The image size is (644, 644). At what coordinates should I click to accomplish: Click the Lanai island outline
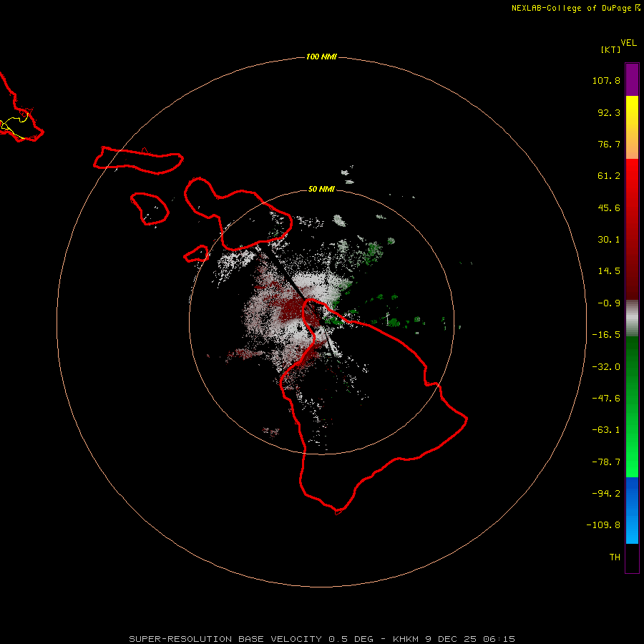pos(150,209)
